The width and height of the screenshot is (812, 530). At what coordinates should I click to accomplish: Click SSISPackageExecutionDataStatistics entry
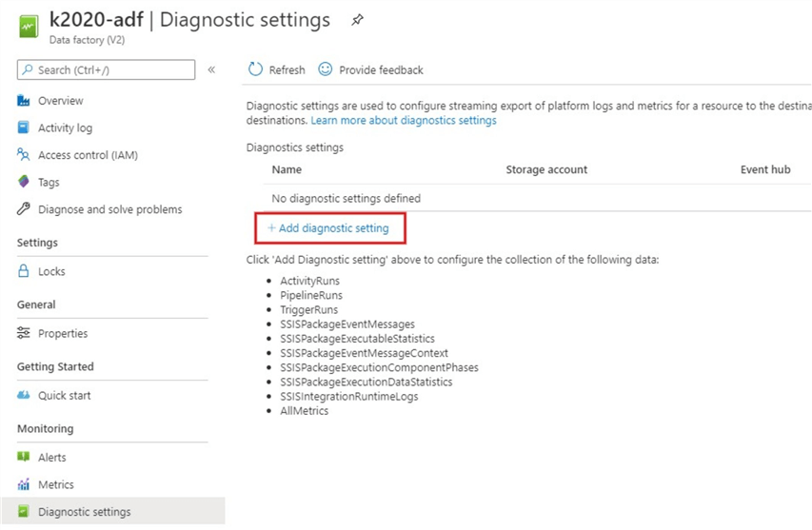coord(366,382)
